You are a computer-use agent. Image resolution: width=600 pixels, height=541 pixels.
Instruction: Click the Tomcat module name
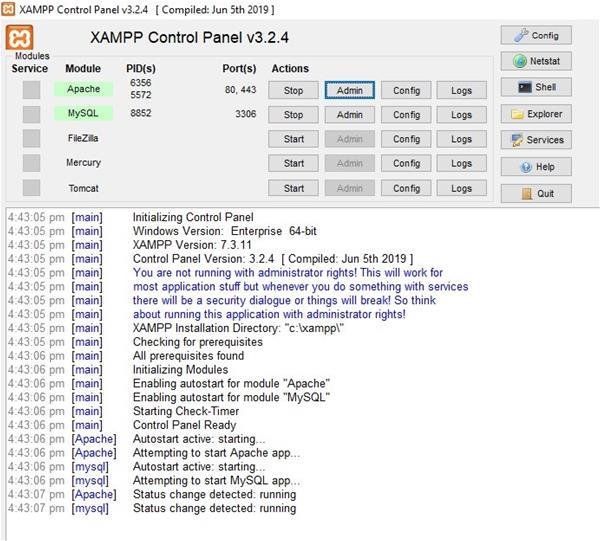[83, 188]
